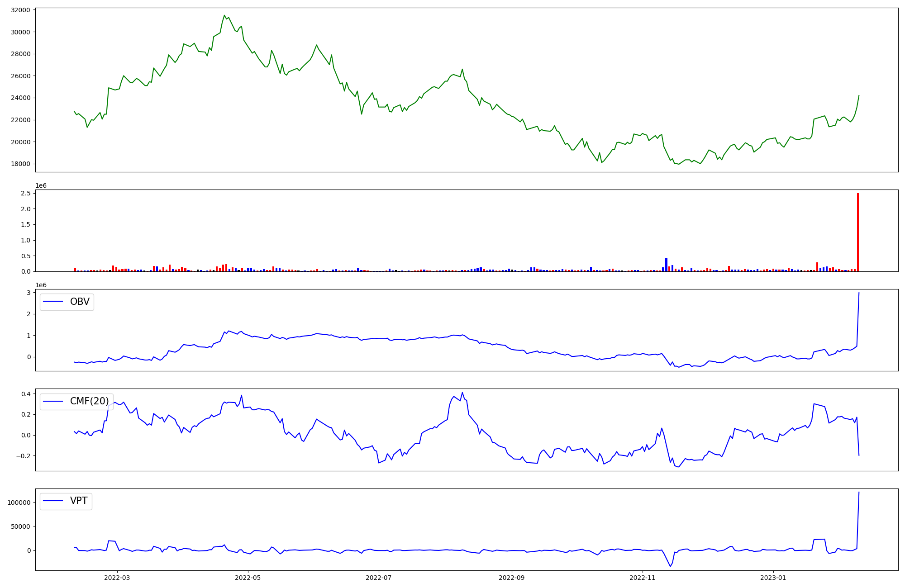Click the 1e6 offset text above volume chart
This screenshot has height=588, width=905.
41,186
